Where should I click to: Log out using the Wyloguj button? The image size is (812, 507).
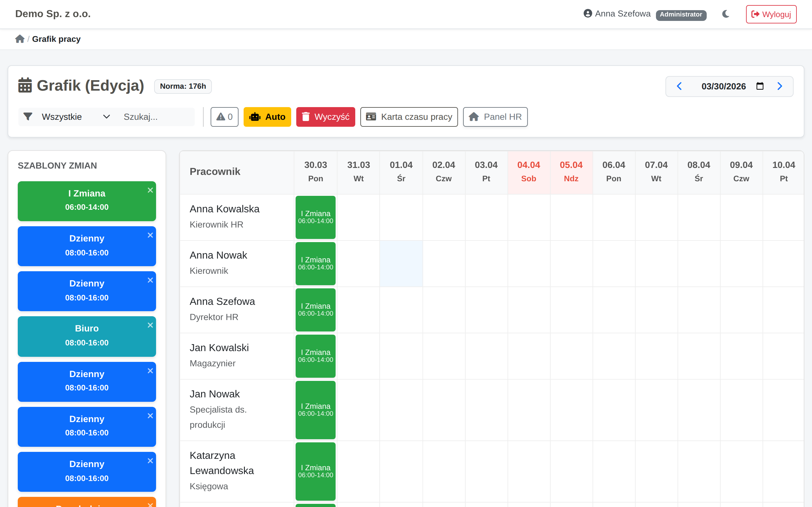[x=771, y=14]
